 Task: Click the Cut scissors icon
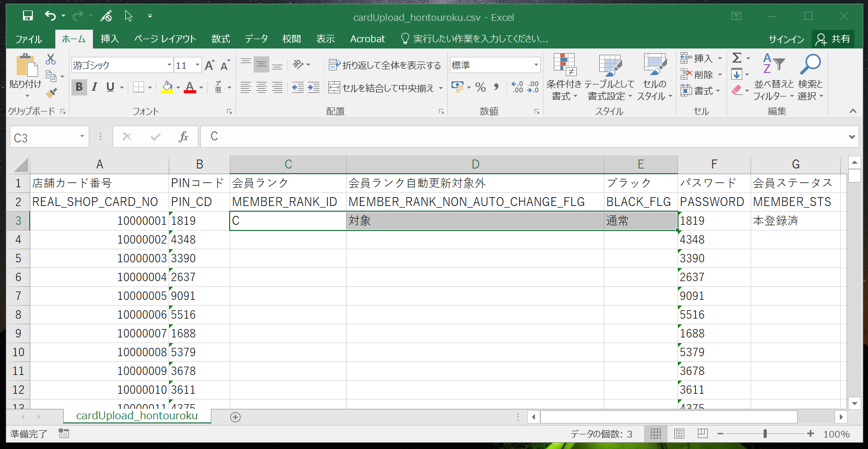tap(51, 59)
